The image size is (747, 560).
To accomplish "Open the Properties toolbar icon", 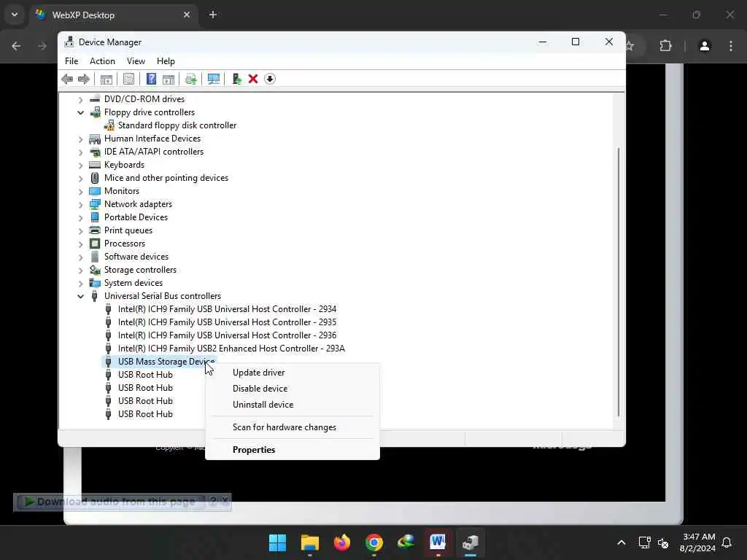I will point(128,79).
